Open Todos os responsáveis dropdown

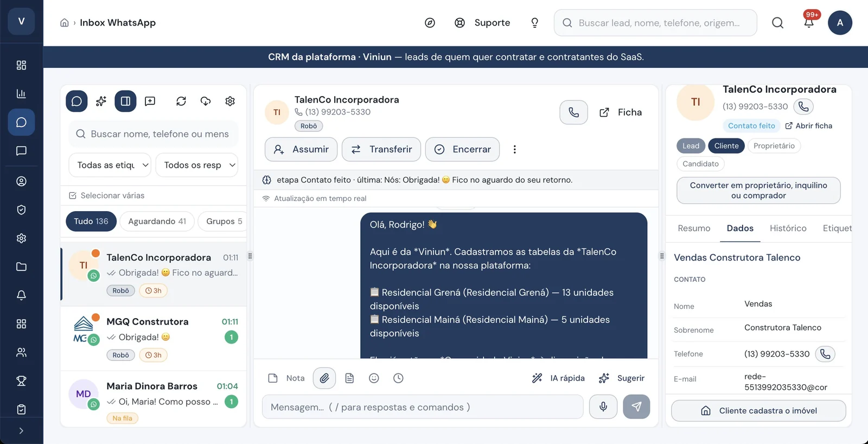tap(197, 165)
